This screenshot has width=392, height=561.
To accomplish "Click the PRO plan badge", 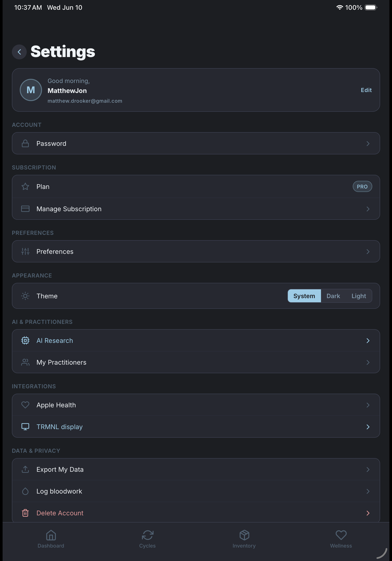I will 362,187.
